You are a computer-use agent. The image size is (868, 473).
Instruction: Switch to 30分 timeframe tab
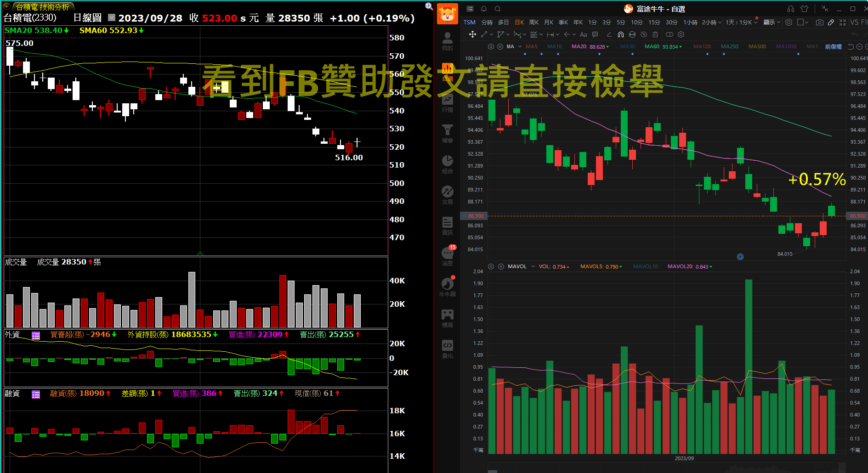671,22
